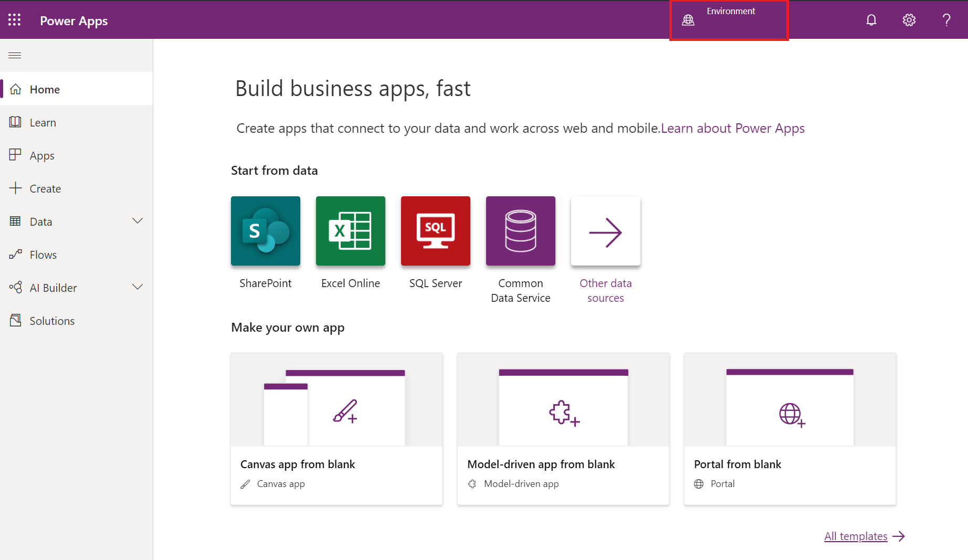Open the All templates link
Viewport: 968px width, 560px height.
[x=856, y=536]
